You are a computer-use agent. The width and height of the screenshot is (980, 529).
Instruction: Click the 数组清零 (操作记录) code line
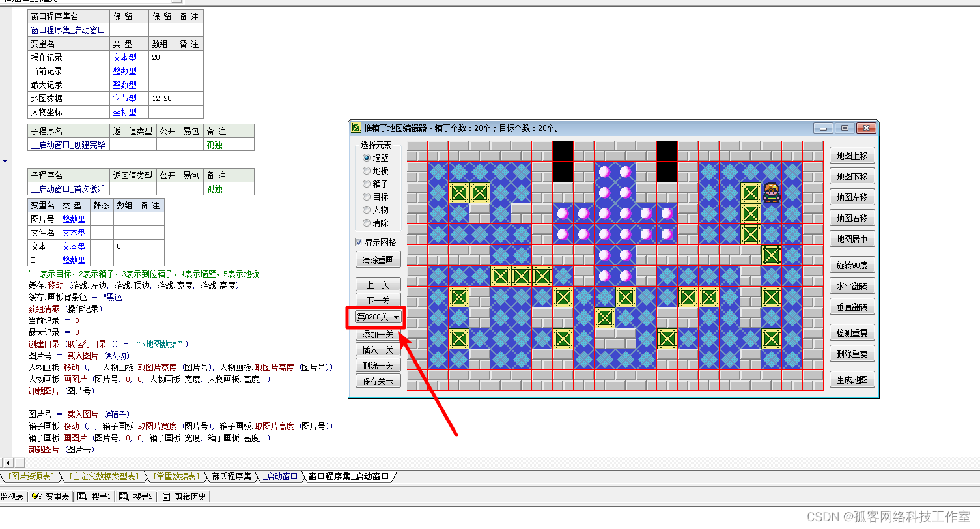65,309
